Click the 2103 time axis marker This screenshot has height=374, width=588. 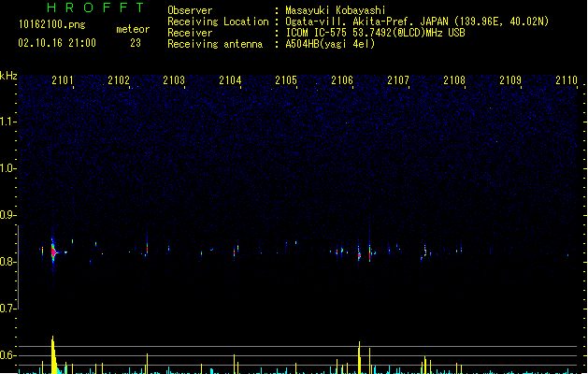[x=174, y=80]
